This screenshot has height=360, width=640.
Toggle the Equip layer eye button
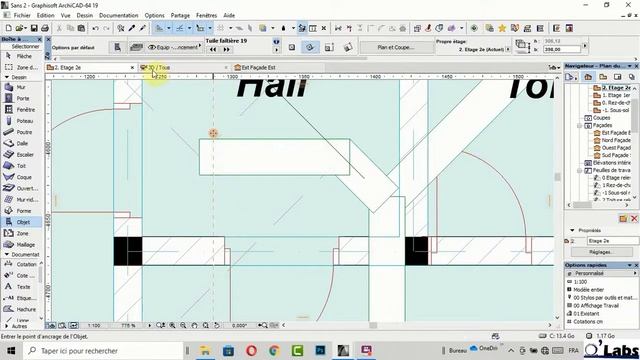pos(174,47)
